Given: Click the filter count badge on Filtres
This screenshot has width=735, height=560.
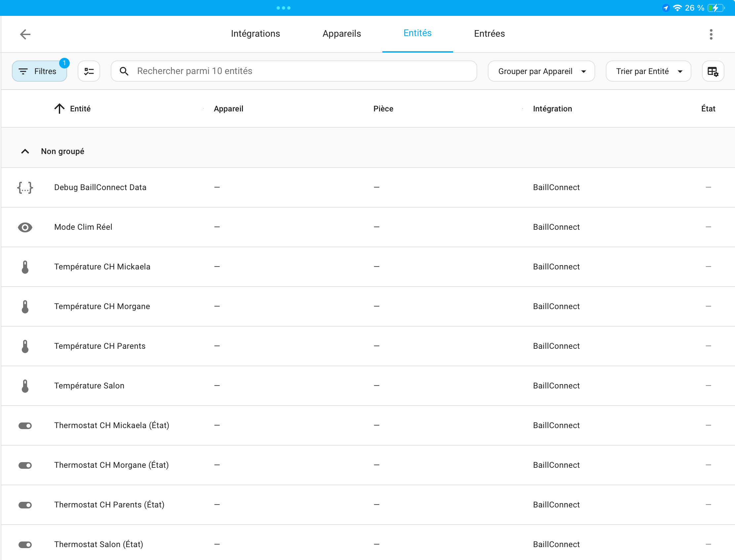Looking at the screenshot, I should click(x=64, y=63).
